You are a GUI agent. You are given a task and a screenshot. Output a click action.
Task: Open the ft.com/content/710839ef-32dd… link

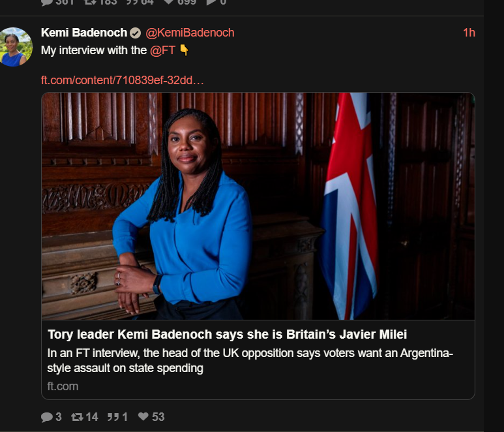click(123, 80)
